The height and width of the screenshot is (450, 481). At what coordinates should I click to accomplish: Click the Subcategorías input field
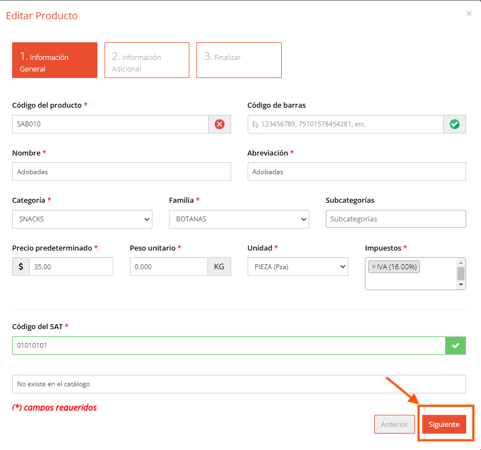[x=396, y=219]
